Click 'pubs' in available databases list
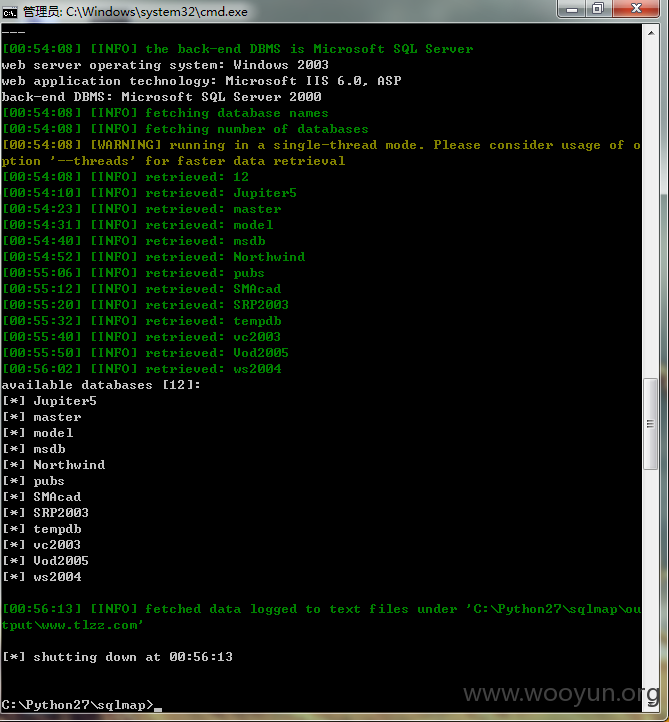The height and width of the screenshot is (722, 669). coord(49,481)
